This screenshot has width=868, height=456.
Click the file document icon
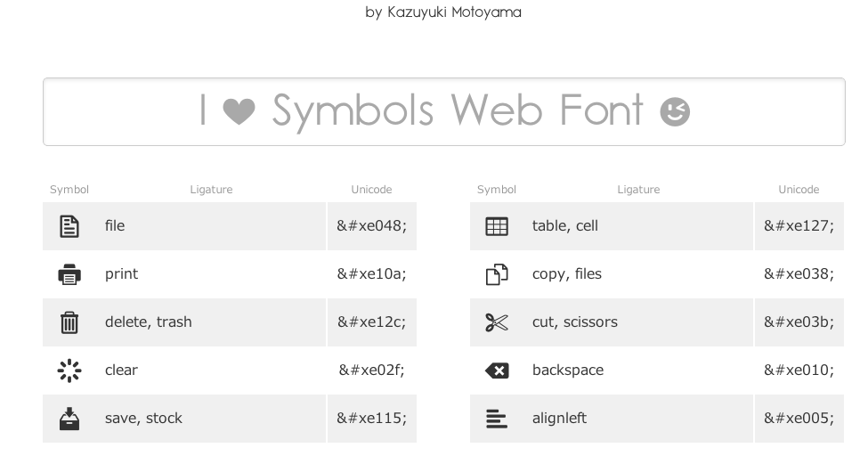pyautogui.click(x=69, y=226)
